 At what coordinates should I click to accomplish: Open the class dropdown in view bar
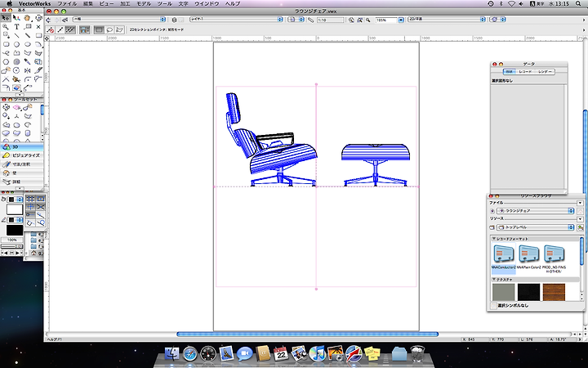119,19
